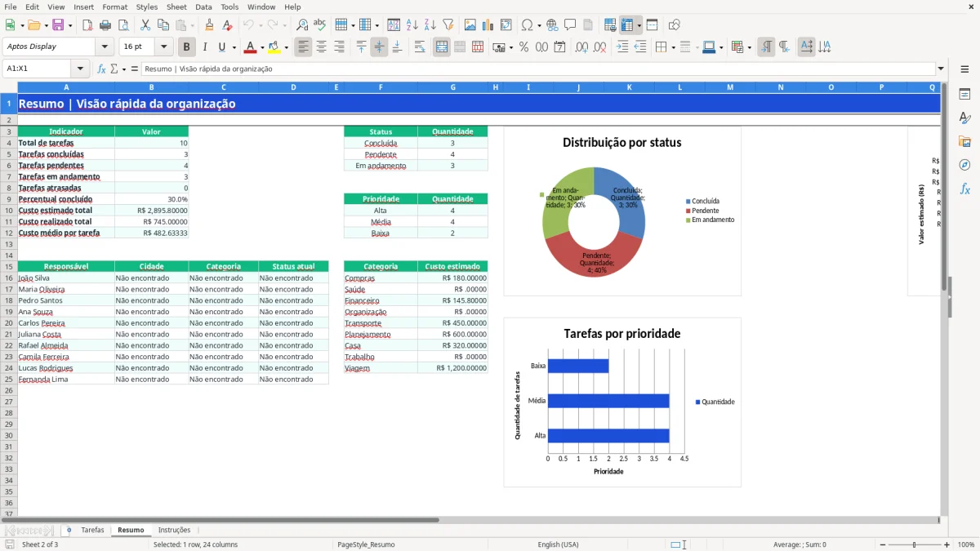
Task: Switch to the Tarefas sheet tab
Action: tap(92, 531)
